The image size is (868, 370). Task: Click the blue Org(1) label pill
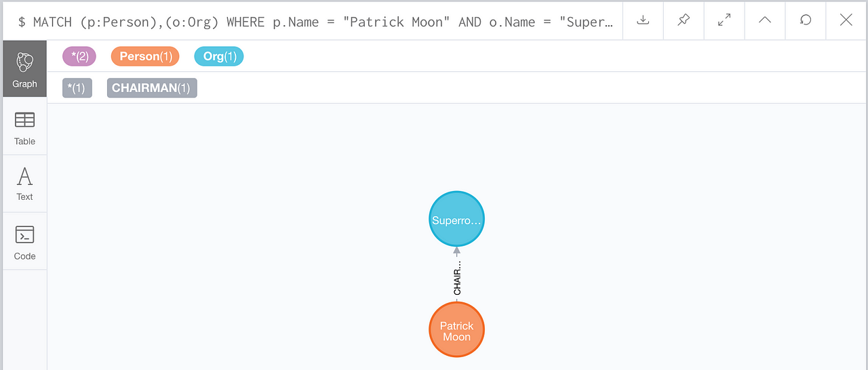[x=218, y=56]
